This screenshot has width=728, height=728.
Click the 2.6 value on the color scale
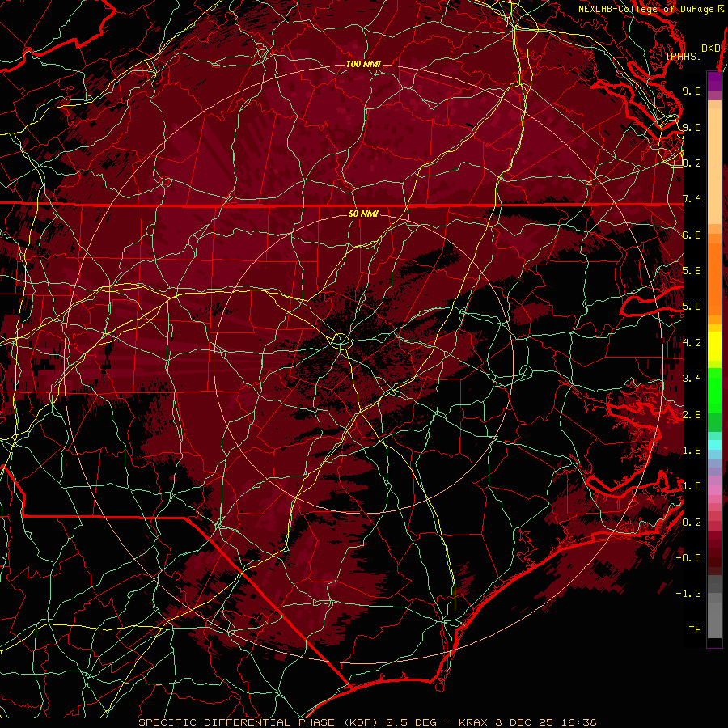point(692,415)
